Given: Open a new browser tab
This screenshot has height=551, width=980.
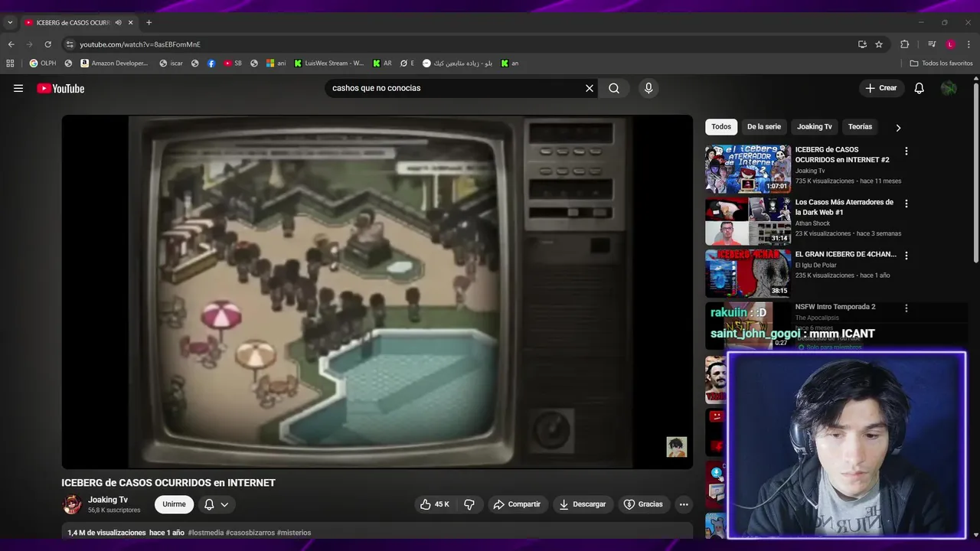Looking at the screenshot, I should coord(149,23).
